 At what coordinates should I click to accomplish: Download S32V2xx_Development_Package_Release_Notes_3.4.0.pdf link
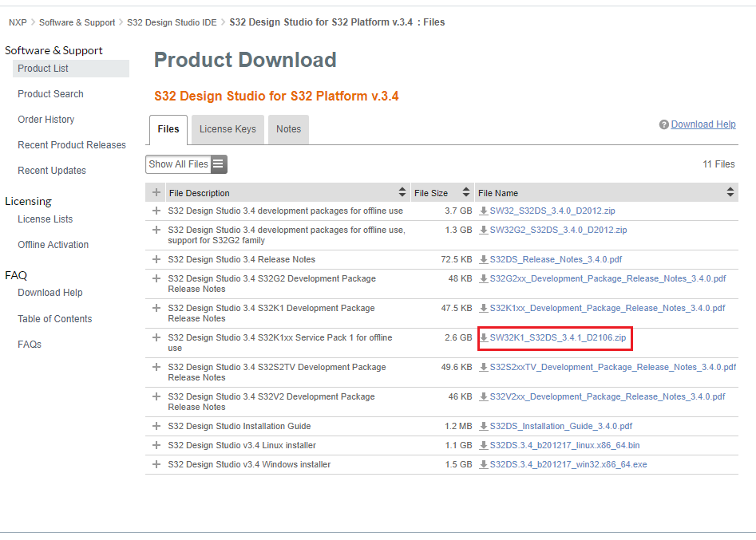pos(608,397)
